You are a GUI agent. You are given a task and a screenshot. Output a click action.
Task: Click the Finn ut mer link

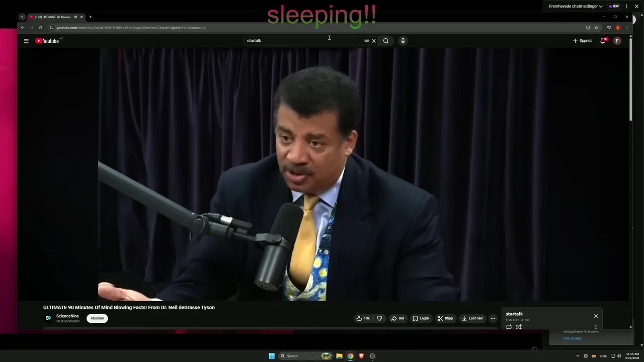click(x=572, y=338)
